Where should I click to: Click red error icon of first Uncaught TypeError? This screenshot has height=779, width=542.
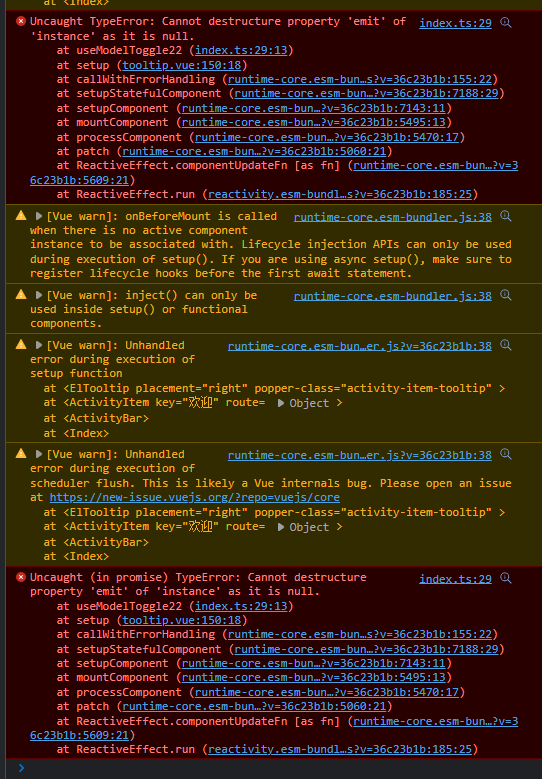(x=20, y=21)
